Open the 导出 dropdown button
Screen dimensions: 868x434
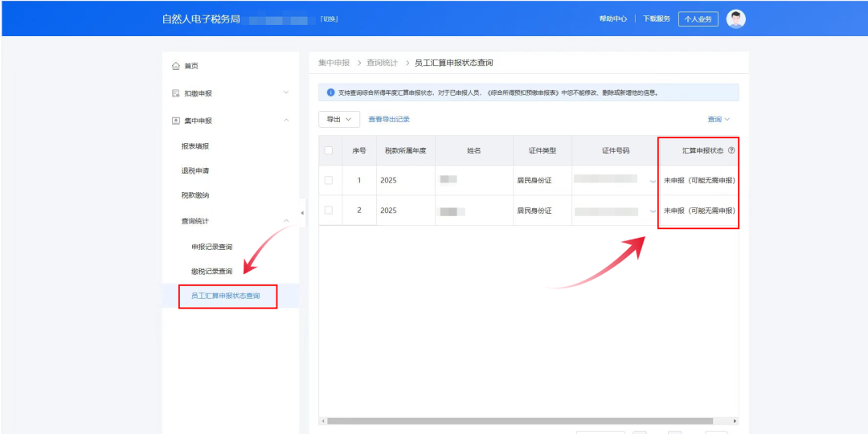pos(339,119)
